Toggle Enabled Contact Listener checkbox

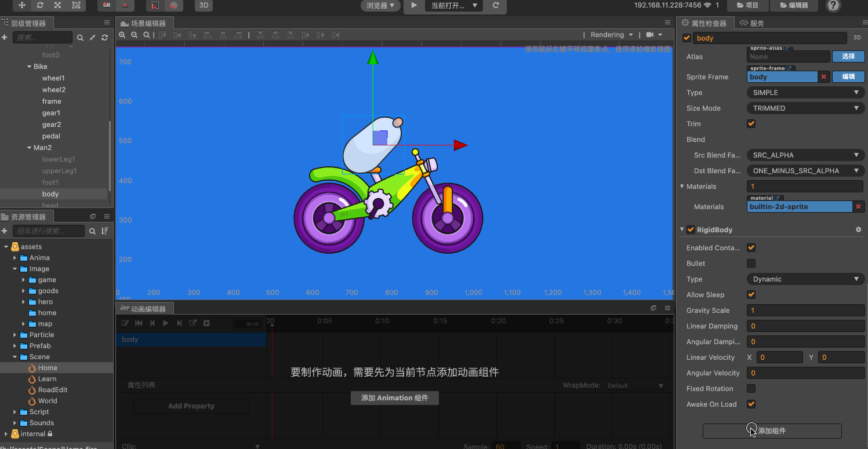click(751, 248)
